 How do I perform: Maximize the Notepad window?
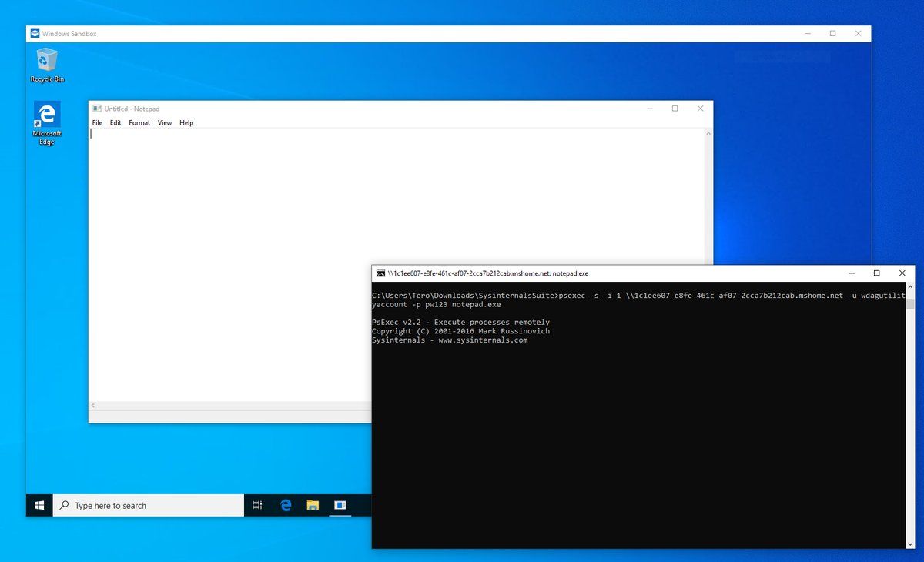675,109
